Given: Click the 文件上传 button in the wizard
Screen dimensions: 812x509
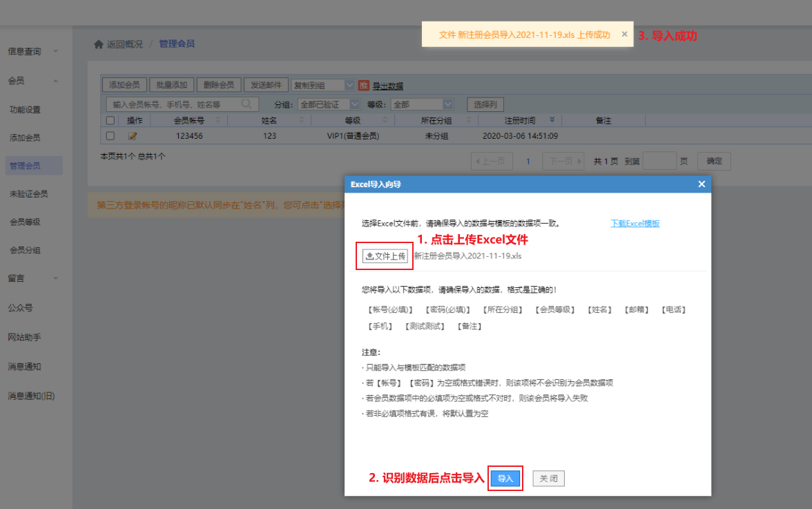Looking at the screenshot, I should point(385,256).
